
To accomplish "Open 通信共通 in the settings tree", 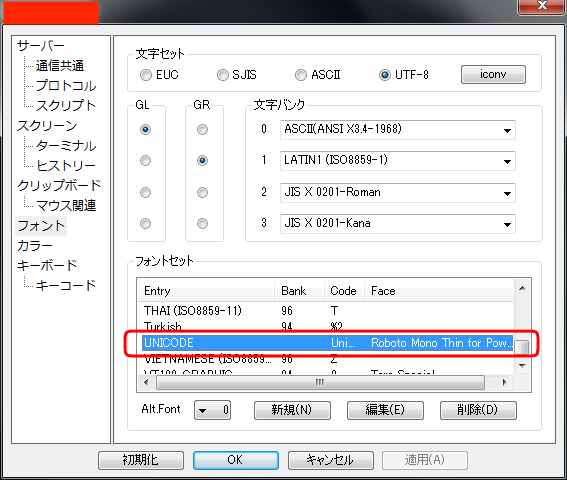I will 60,66.
